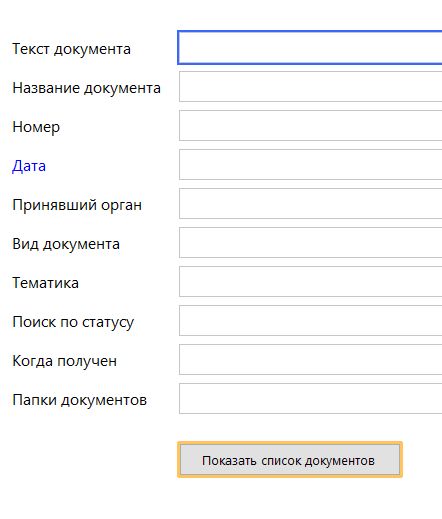Screen dimensions: 442x519
Task: Select the Папки документов field
Action: 311,399
